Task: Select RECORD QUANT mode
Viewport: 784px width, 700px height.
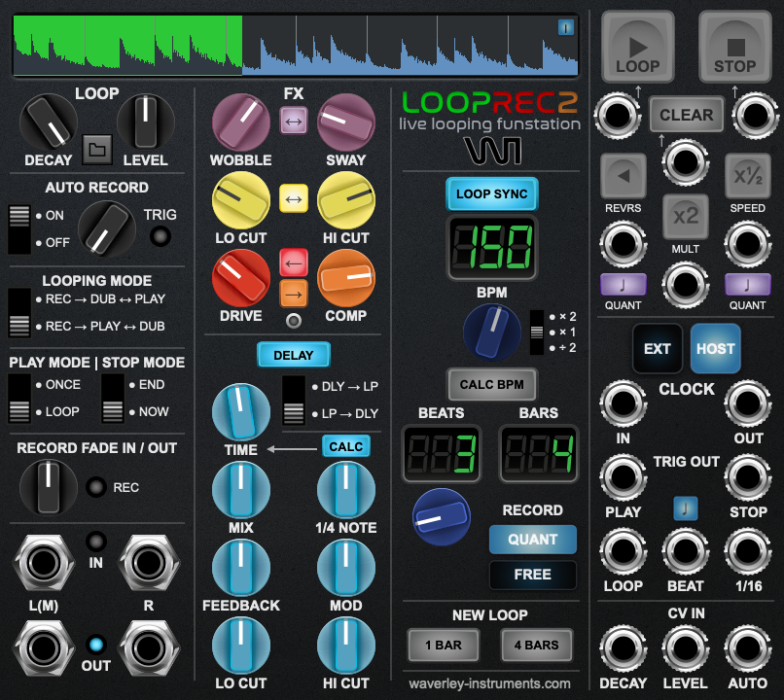Action: 532,540
